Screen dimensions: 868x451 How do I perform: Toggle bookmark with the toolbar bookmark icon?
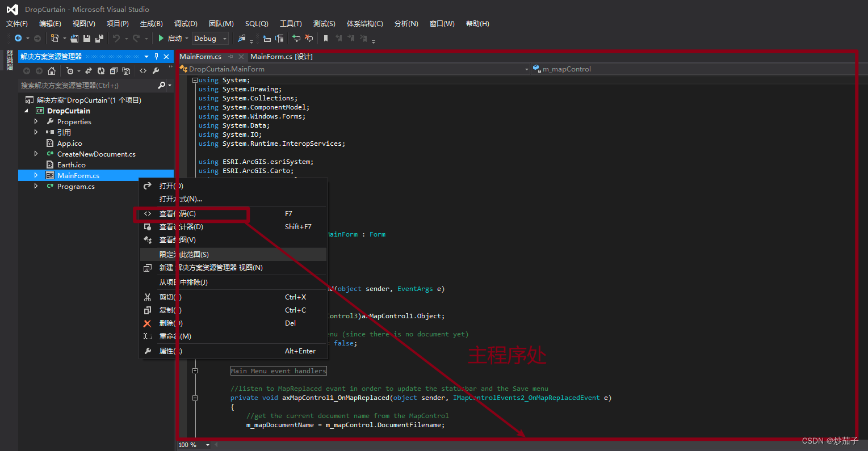[x=326, y=38]
